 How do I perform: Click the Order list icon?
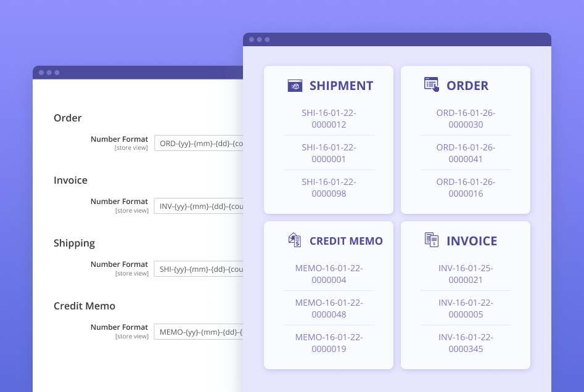point(432,84)
